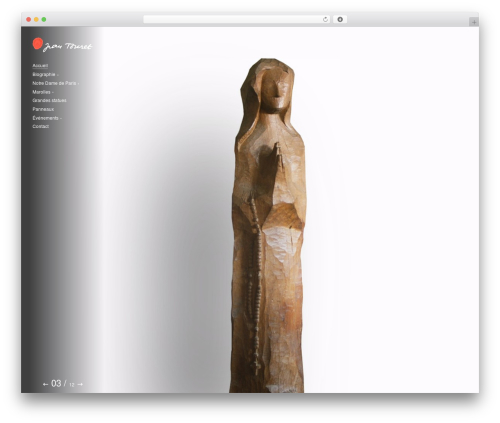Image resolution: width=500 pixels, height=423 pixels.
Task: Click the wooden statue slideshow image
Action: click(x=268, y=225)
